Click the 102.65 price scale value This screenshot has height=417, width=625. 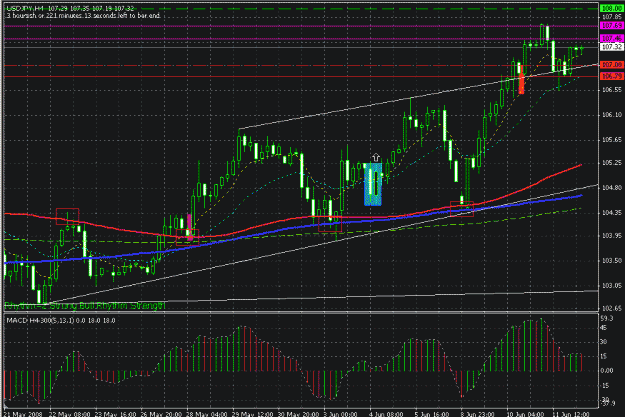click(x=611, y=308)
